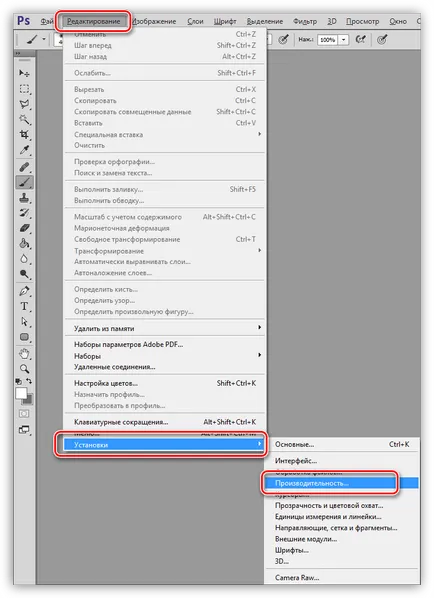Select the Blur tool
This screenshot has height=598, width=434.
24,259
